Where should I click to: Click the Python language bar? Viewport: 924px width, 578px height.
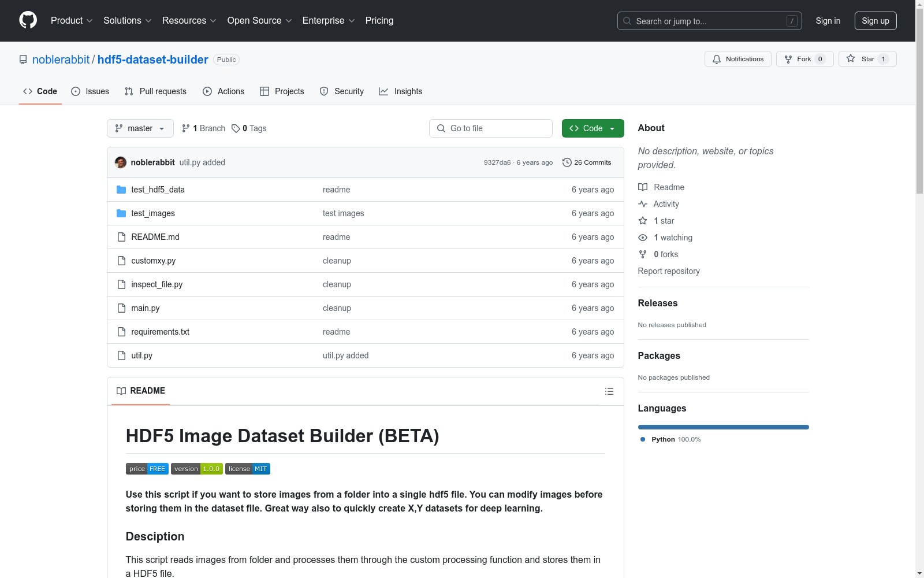pos(724,427)
